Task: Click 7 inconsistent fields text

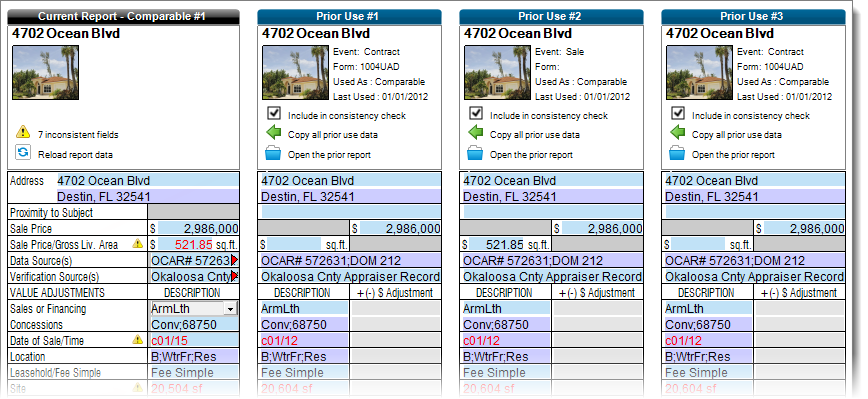Action: pos(78,134)
